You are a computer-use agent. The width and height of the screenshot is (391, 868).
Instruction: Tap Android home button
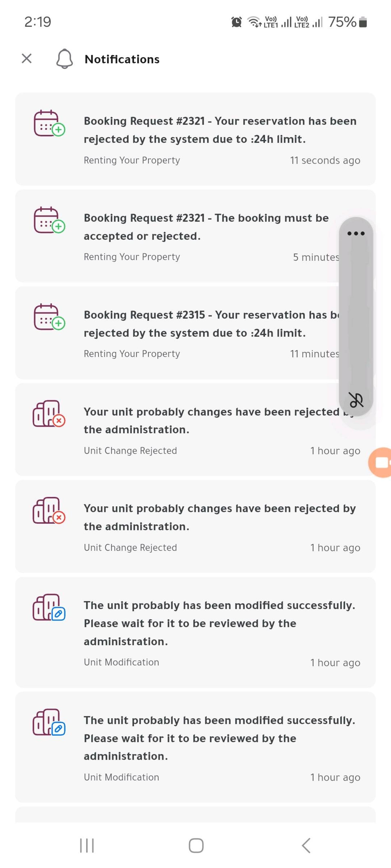[196, 845]
